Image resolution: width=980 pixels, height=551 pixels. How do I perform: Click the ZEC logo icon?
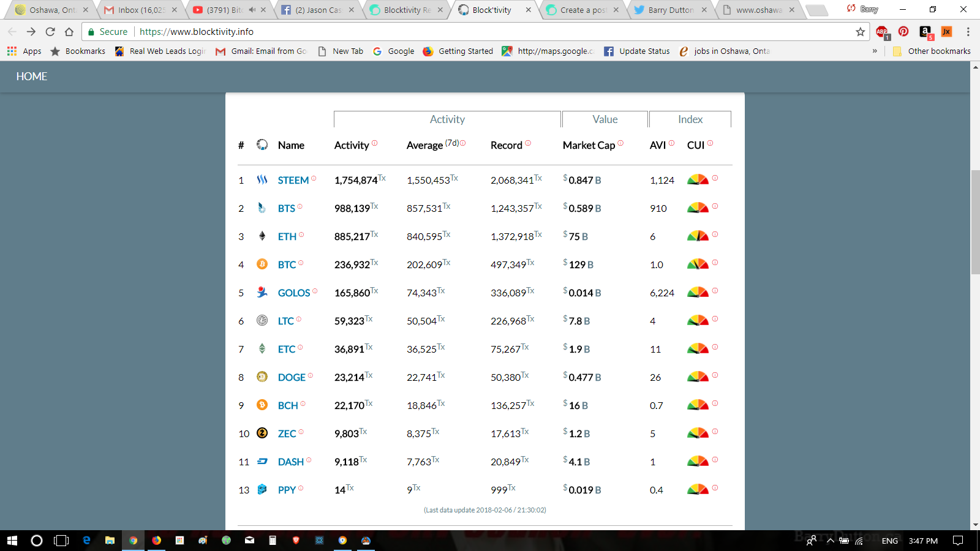click(x=262, y=433)
